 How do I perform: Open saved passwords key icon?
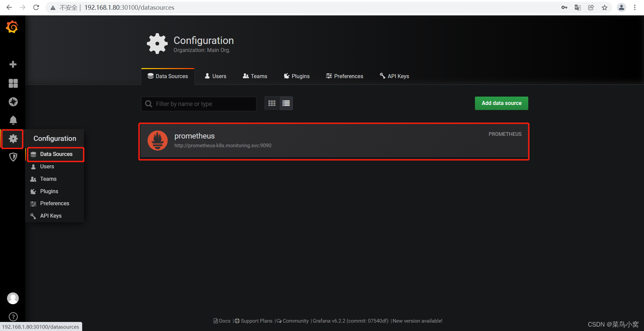click(x=564, y=7)
